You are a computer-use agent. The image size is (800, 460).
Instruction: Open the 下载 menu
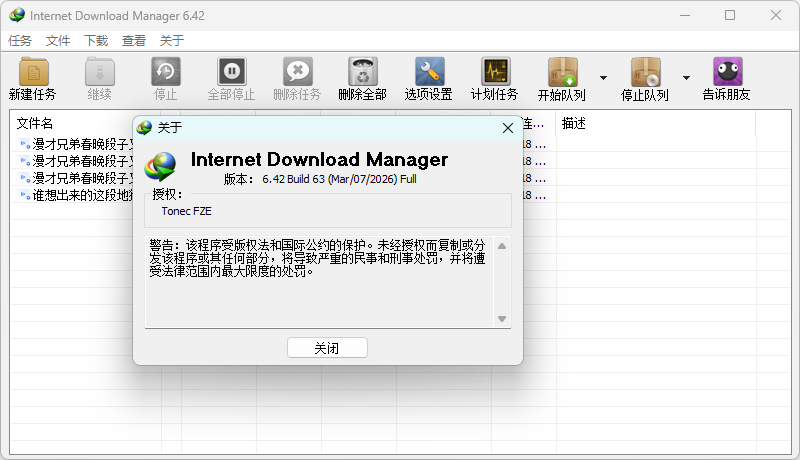[96, 41]
